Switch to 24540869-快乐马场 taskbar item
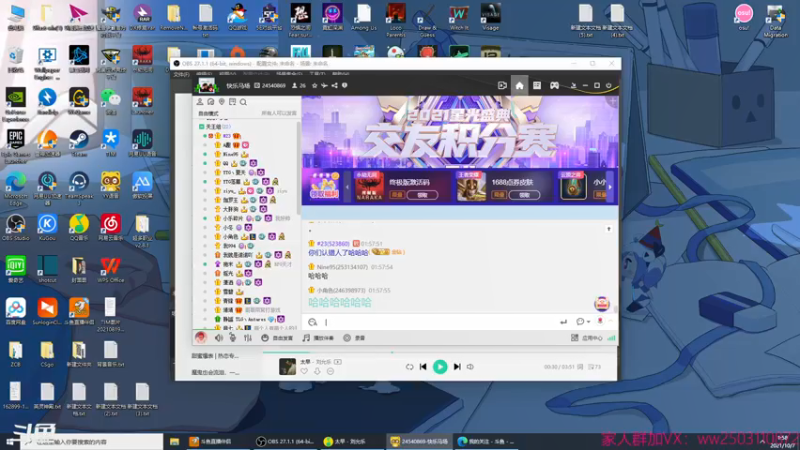 point(419,441)
